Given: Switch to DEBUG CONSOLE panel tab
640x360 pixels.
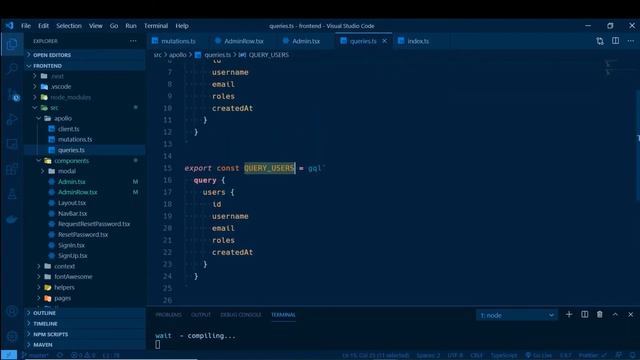Looking at the screenshot, I should [x=241, y=315].
